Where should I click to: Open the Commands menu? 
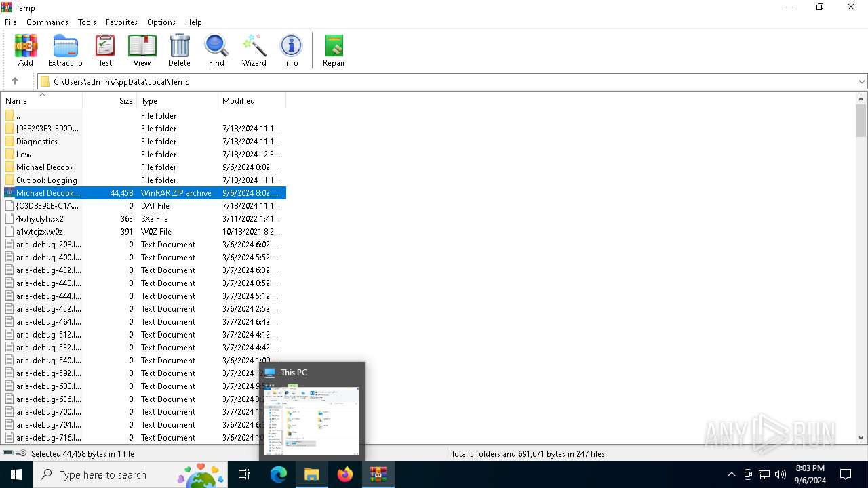pos(47,22)
